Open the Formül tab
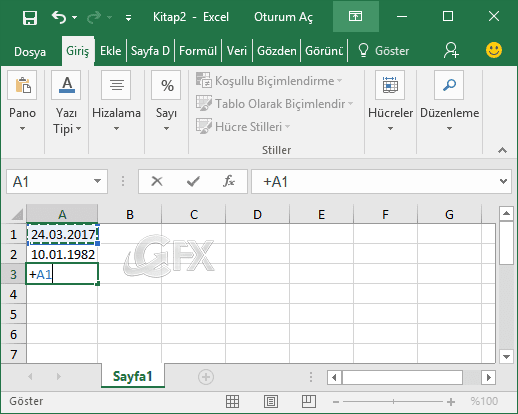Screen dimensions: 518x414 pos(198,51)
